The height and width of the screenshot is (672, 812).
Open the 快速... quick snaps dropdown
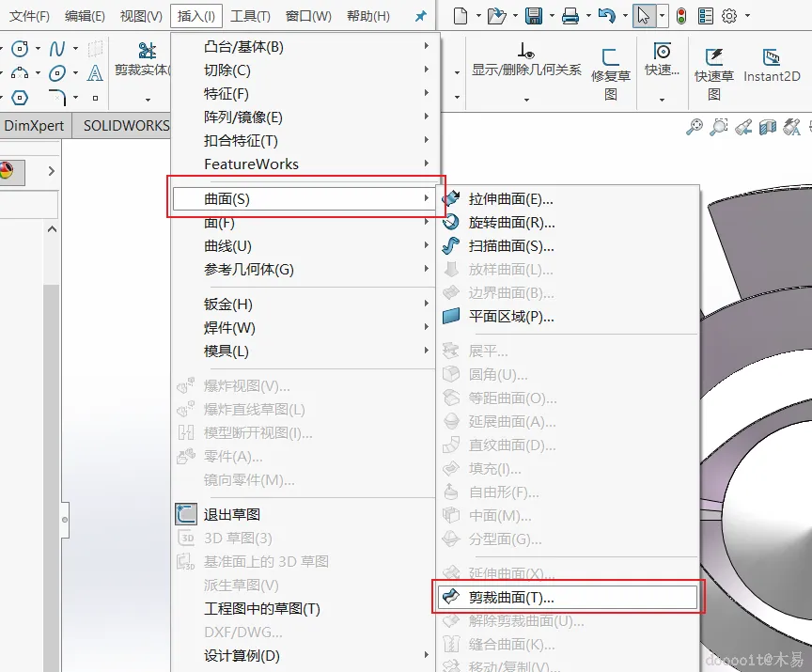click(x=662, y=99)
